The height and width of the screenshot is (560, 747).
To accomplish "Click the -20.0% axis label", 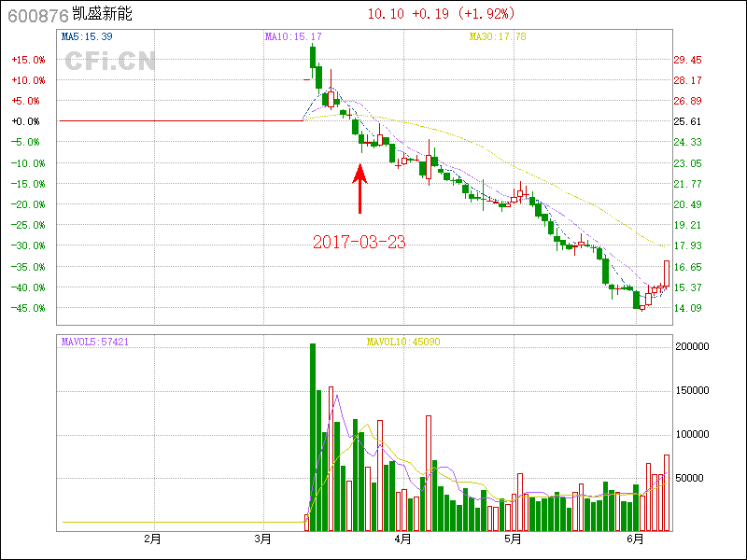I will (28, 204).
